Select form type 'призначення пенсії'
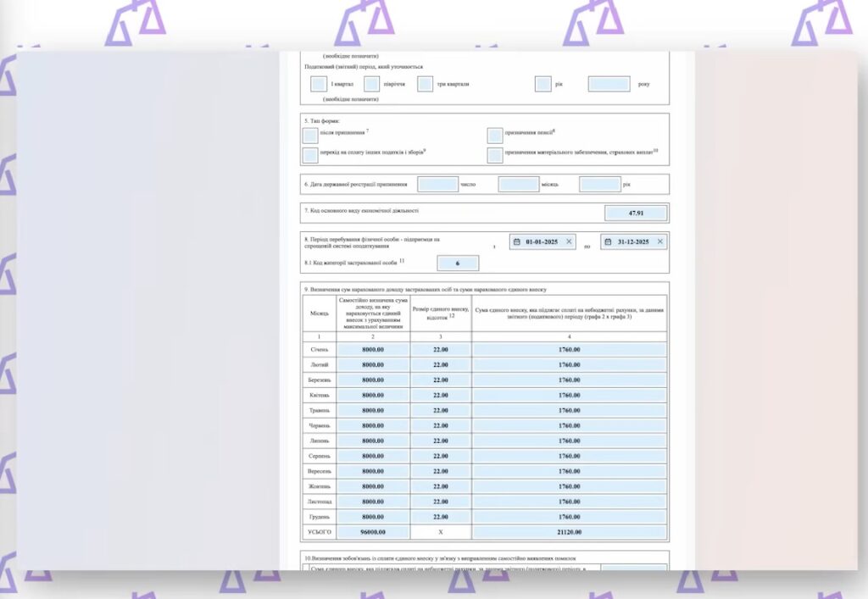The image size is (868, 599). coord(495,136)
